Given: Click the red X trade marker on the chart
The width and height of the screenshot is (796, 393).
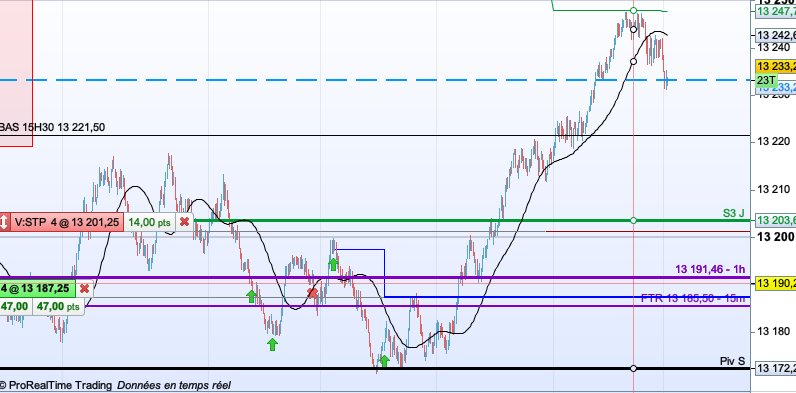Looking at the screenshot, I should pyautogui.click(x=313, y=292).
